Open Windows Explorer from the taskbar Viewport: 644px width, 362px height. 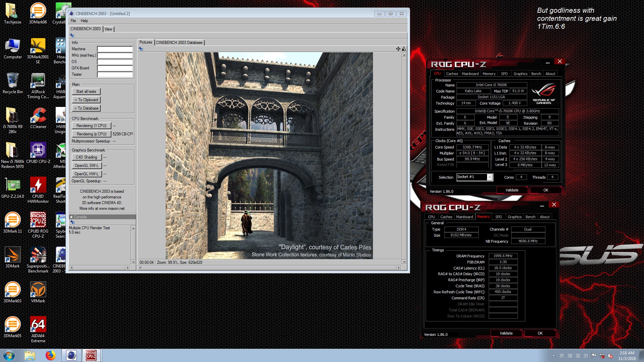30,355
